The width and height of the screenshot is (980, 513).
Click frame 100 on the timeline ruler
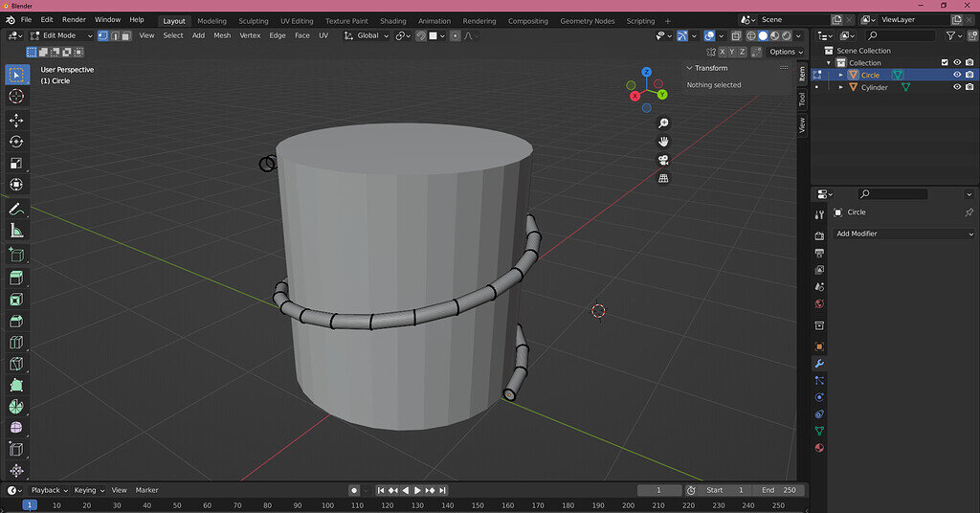click(327, 504)
